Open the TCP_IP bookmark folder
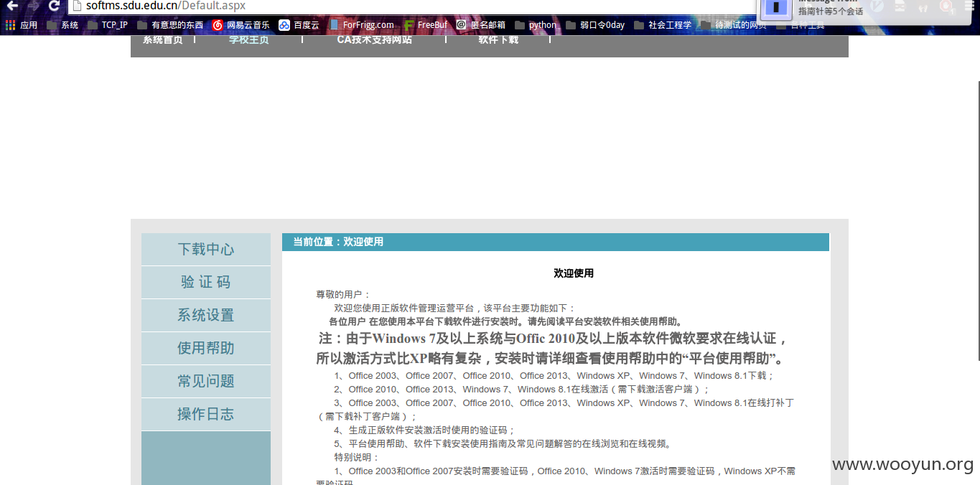This screenshot has width=980, height=485. [x=108, y=25]
